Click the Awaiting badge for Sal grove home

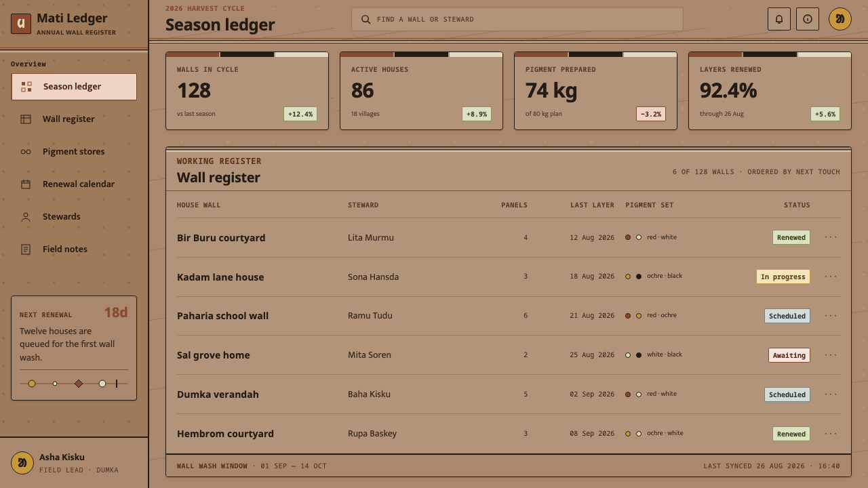coord(789,355)
